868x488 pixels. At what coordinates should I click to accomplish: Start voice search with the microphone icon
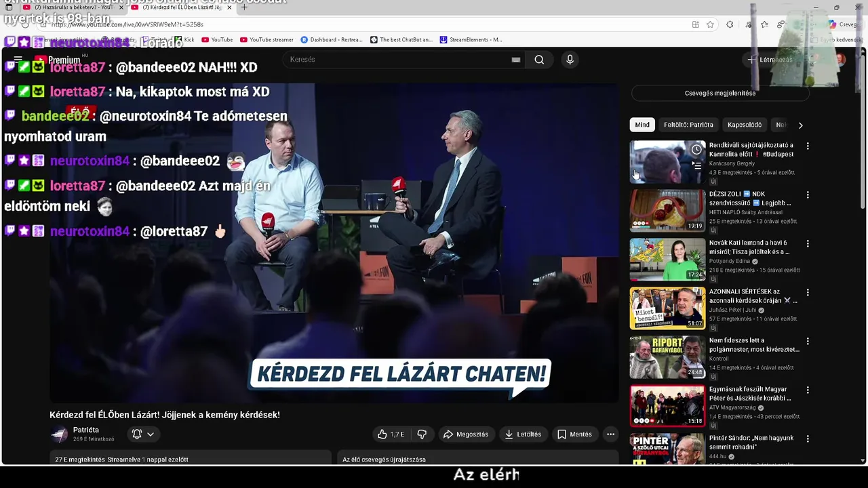(x=570, y=60)
